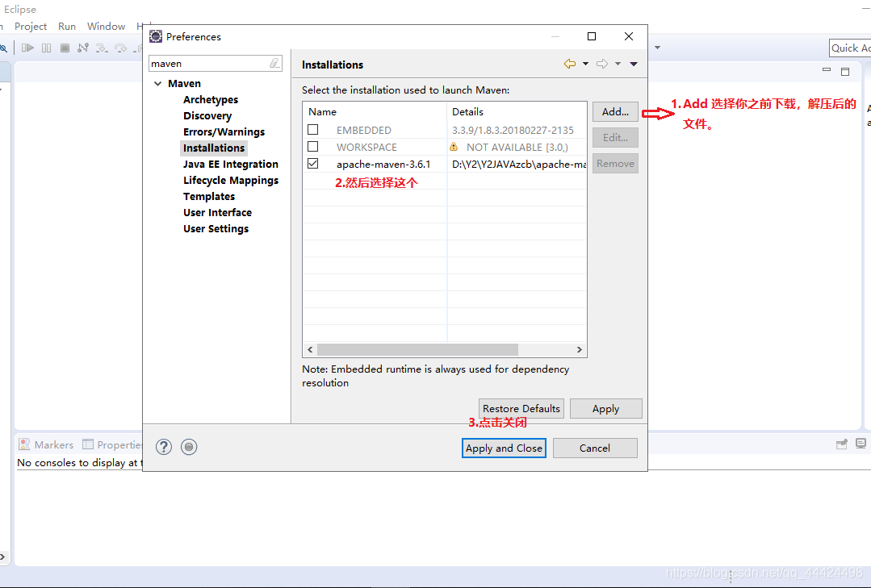Click the Skip All Breakpoints icon

click(2, 48)
